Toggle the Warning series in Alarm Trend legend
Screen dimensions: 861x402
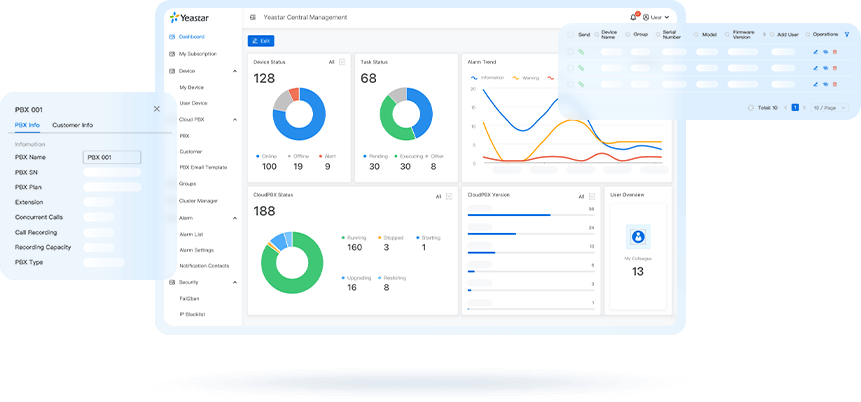click(x=525, y=78)
